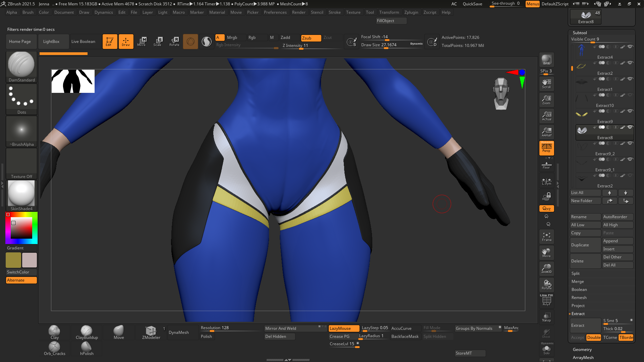644x362 pixels.
Task: Choose the Rotate transform icon
Action: tap(174, 42)
